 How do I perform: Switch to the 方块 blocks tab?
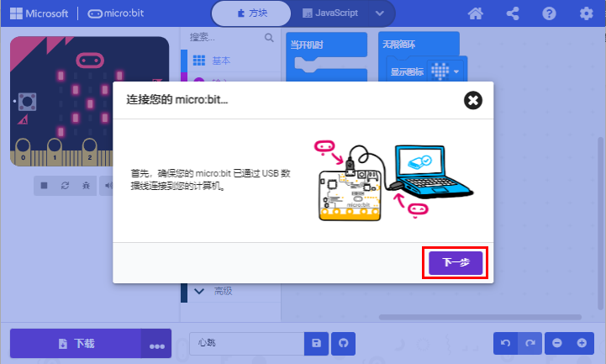point(251,13)
